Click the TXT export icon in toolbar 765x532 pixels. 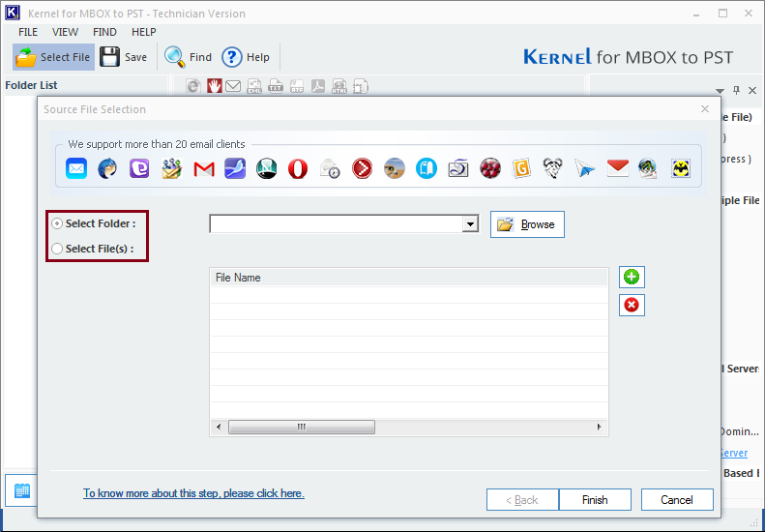276,86
